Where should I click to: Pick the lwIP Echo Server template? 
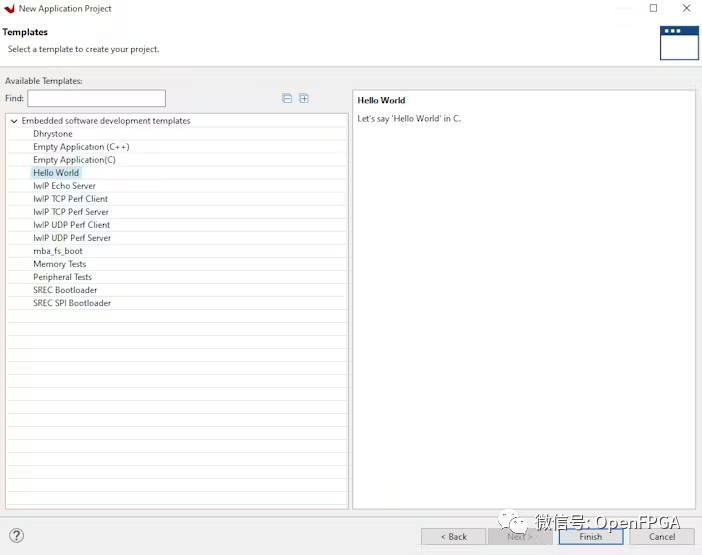64,186
